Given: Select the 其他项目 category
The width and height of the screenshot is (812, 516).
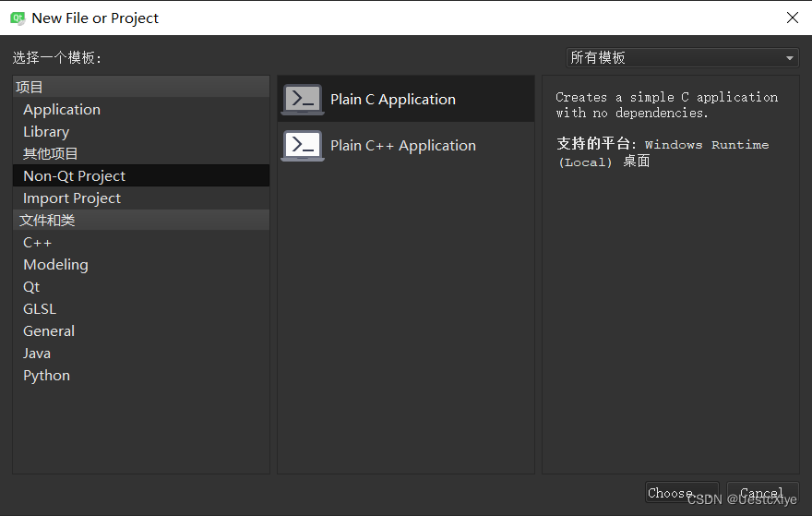Looking at the screenshot, I should 141,153.
